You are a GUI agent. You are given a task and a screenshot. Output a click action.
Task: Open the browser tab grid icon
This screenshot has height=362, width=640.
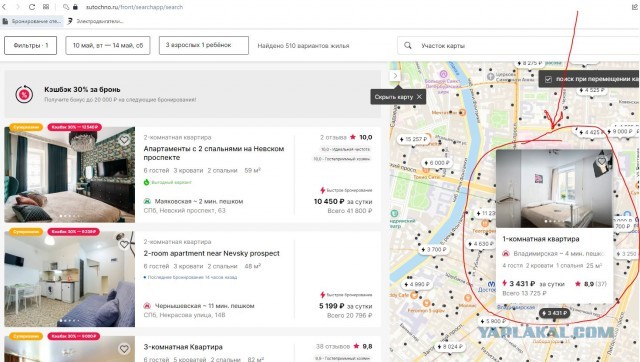46,7
